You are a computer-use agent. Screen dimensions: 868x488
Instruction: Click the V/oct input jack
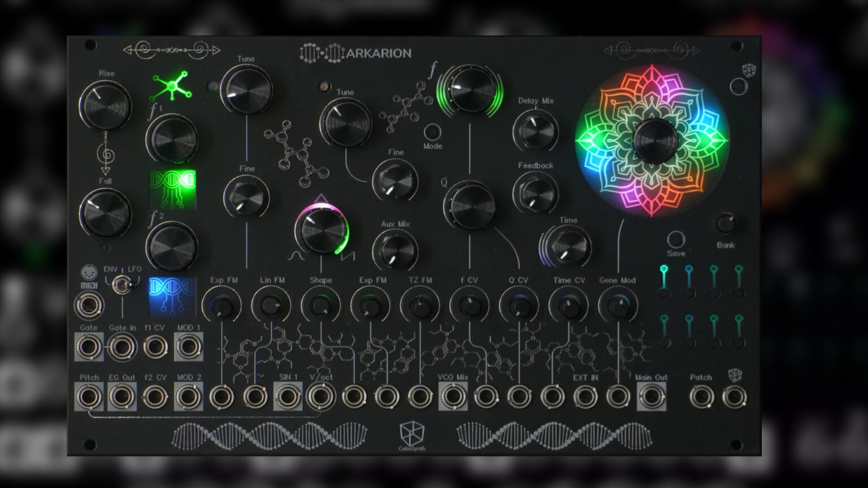(x=320, y=397)
